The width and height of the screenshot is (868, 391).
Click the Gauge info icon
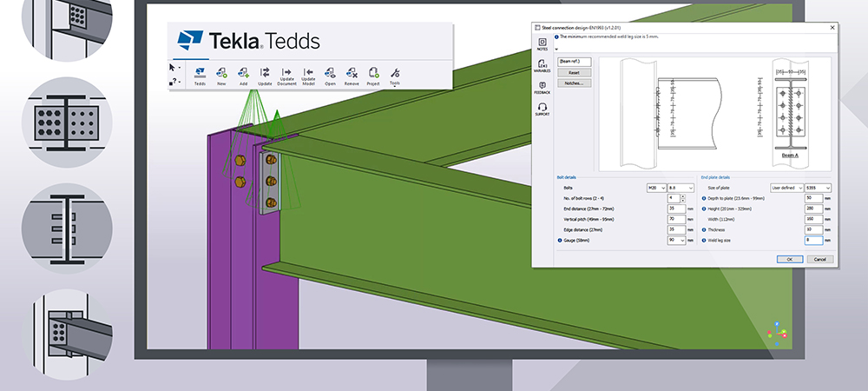point(560,241)
